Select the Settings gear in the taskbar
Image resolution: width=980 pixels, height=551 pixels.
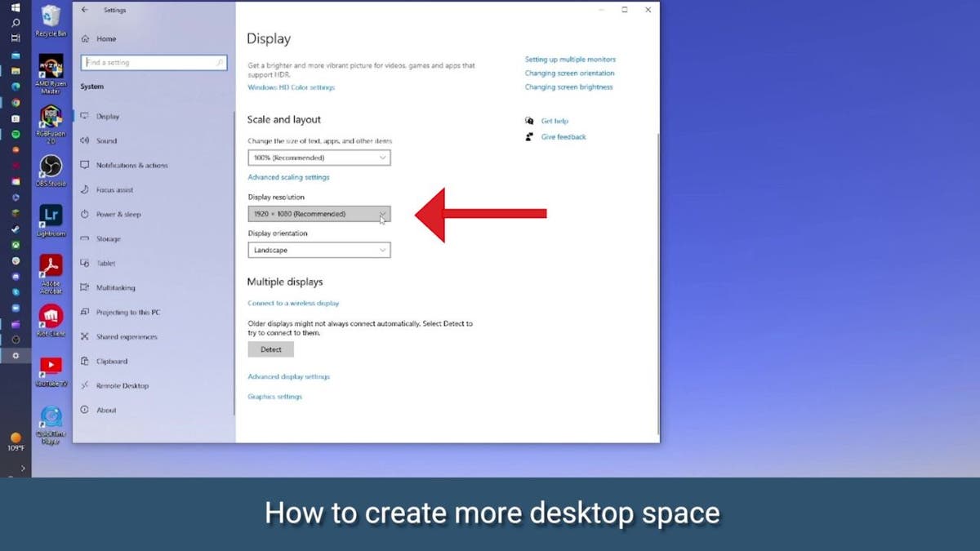coord(16,356)
